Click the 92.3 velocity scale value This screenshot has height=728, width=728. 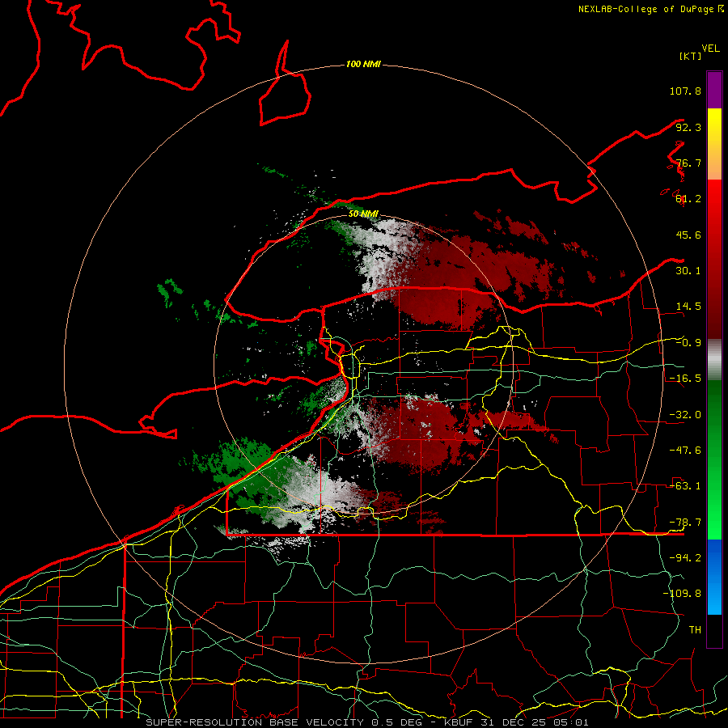688,127
